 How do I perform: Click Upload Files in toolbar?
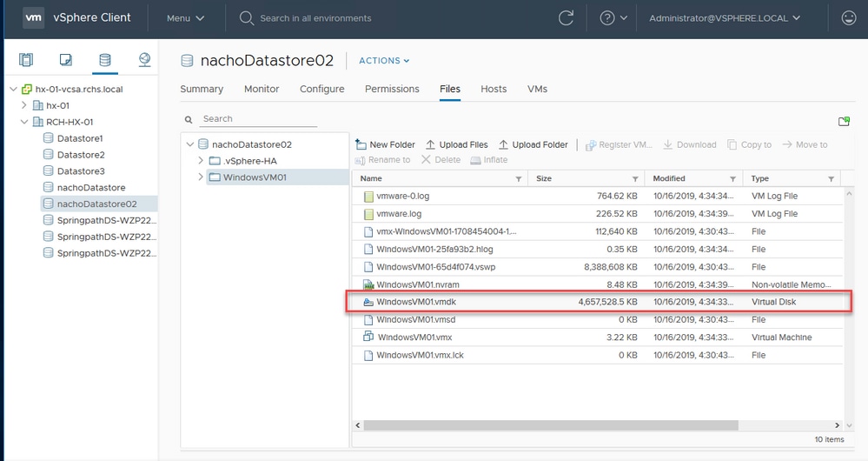tap(457, 144)
